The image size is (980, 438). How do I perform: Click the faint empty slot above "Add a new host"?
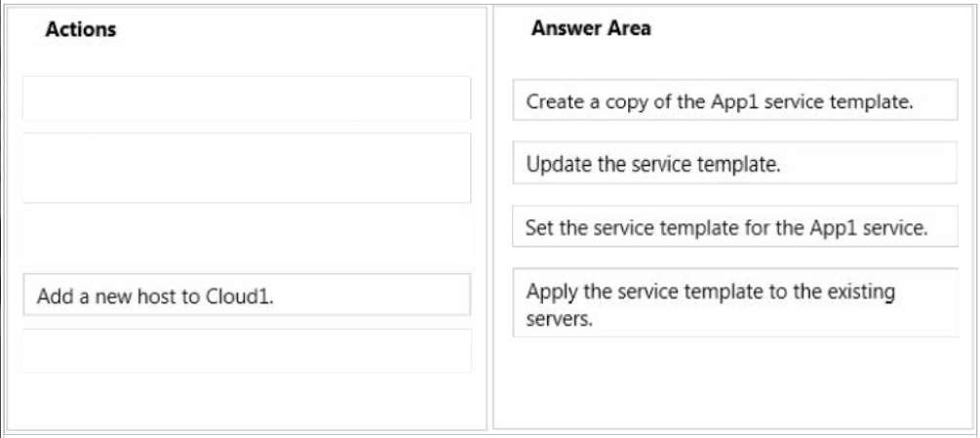247,235
